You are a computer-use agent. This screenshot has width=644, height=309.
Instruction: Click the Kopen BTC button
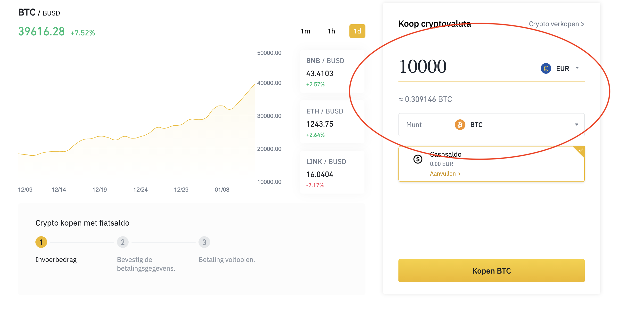pyautogui.click(x=491, y=270)
